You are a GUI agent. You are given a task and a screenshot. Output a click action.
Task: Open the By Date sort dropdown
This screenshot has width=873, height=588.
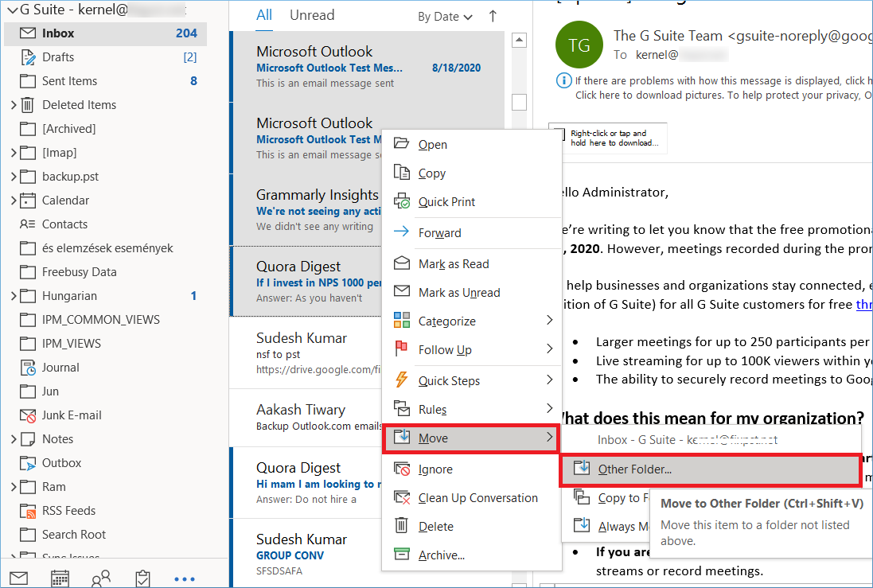(445, 17)
